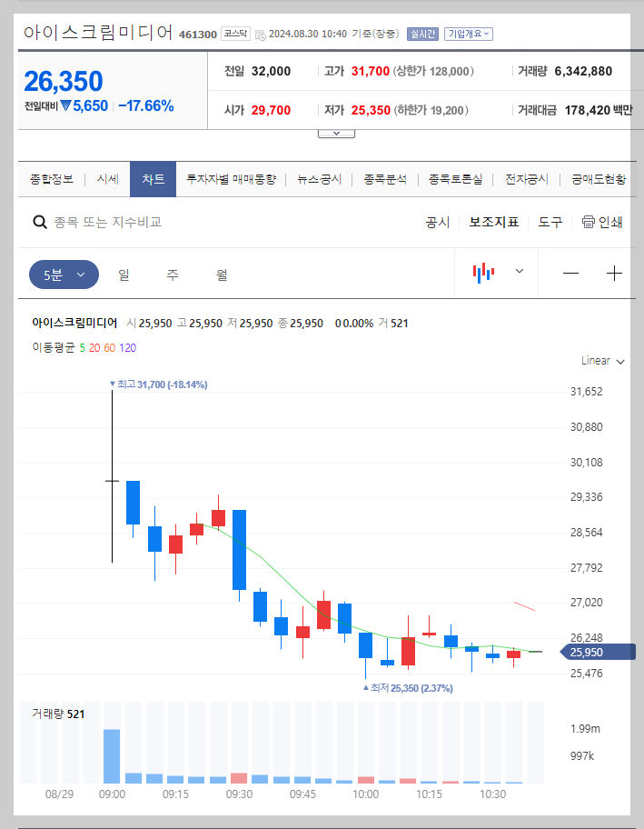The width and height of the screenshot is (644, 829).
Task: Zoom in with the plus icon
Action: [614, 272]
